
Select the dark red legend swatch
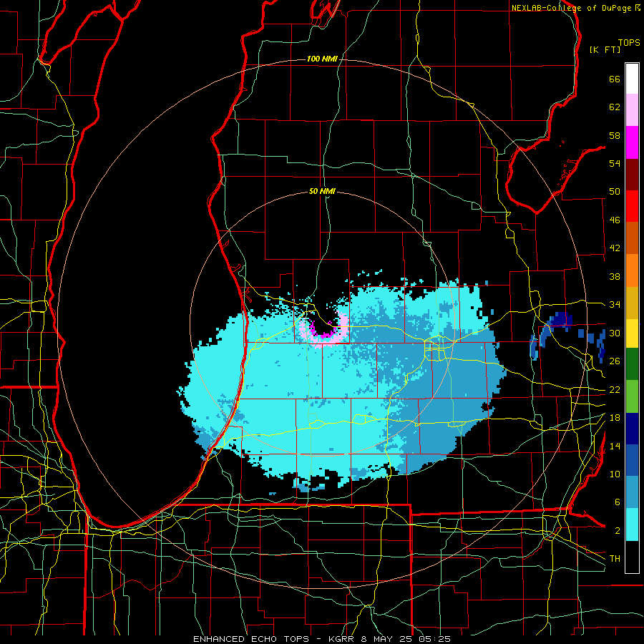tap(632, 174)
